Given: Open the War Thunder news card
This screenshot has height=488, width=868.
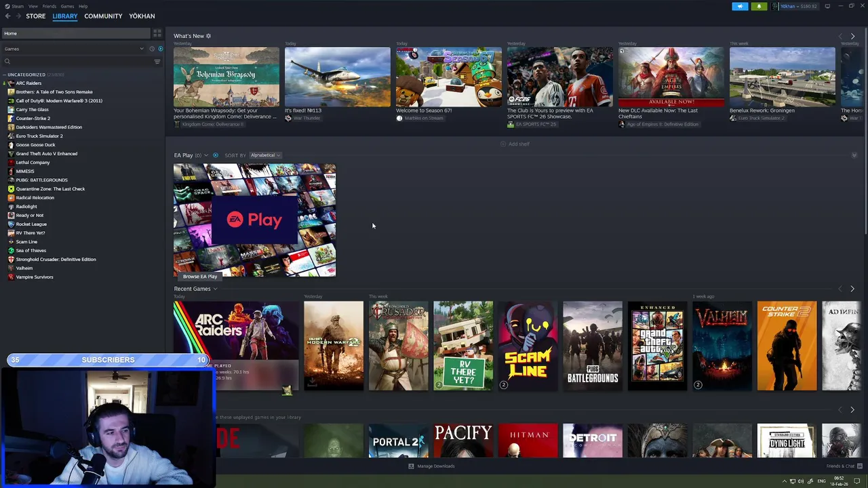Looking at the screenshot, I should [337, 77].
